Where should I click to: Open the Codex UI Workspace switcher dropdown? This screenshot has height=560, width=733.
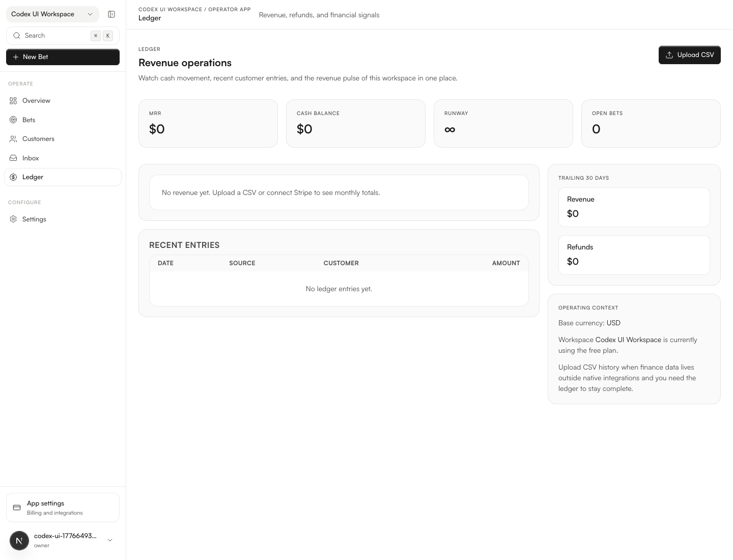52,14
